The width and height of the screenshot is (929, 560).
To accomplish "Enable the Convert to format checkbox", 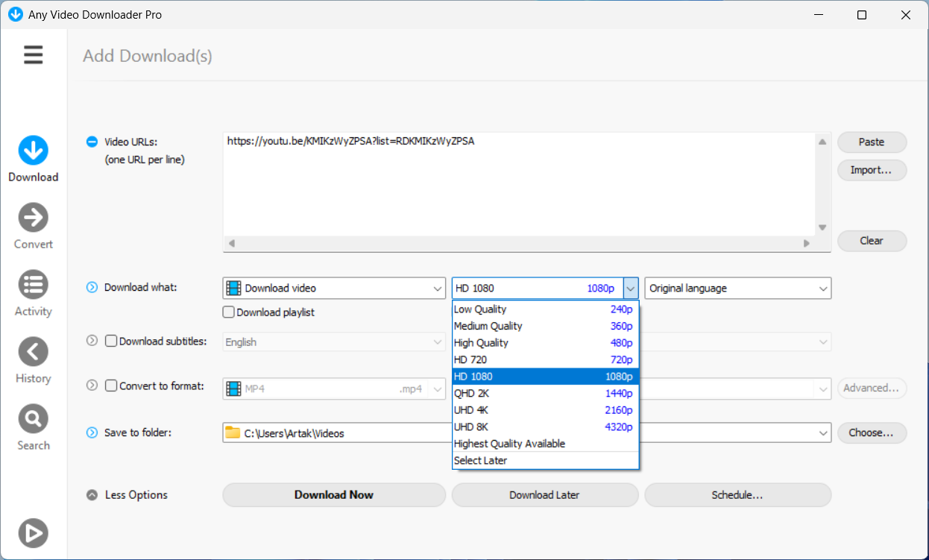I will click(111, 386).
